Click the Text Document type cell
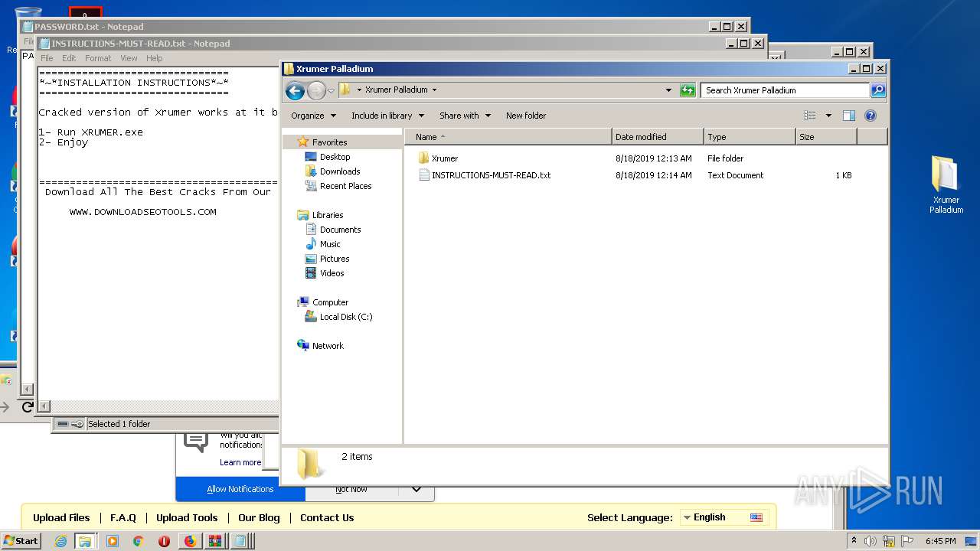Screen dimensions: 980x551 735,175
